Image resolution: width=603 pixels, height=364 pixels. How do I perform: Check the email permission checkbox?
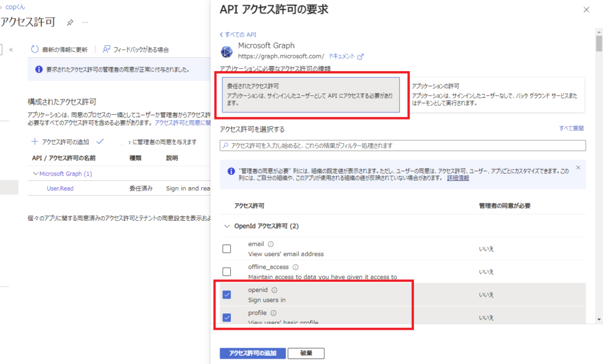point(227,249)
